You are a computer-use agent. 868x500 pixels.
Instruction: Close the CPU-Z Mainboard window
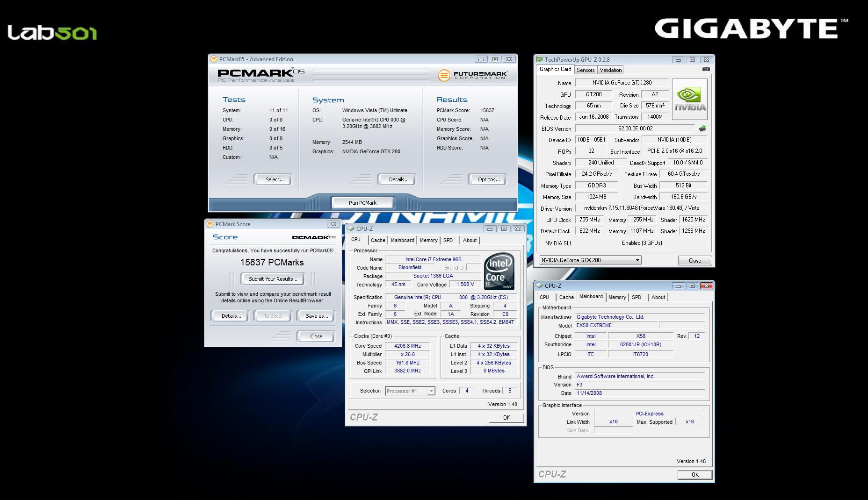(x=707, y=286)
